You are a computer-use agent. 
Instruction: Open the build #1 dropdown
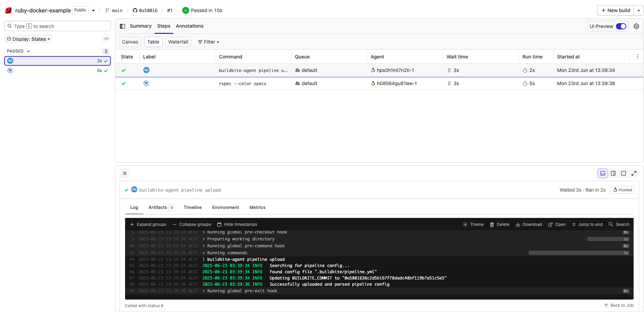(x=172, y=11)
